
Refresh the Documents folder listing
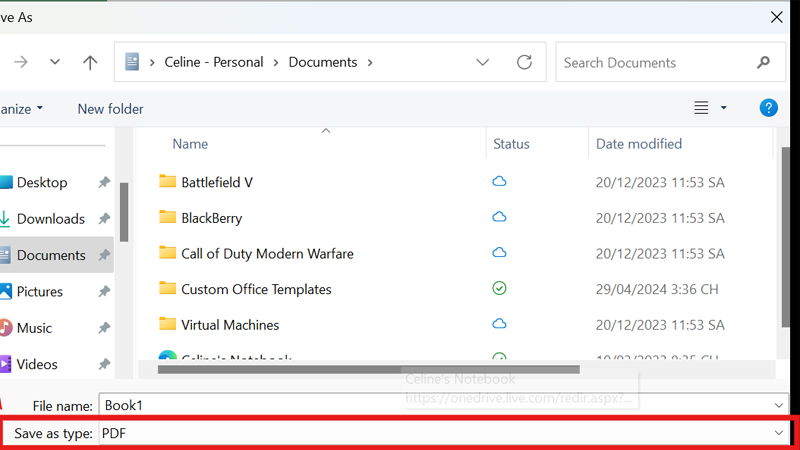pyautogui.click(x=524, y=63)
